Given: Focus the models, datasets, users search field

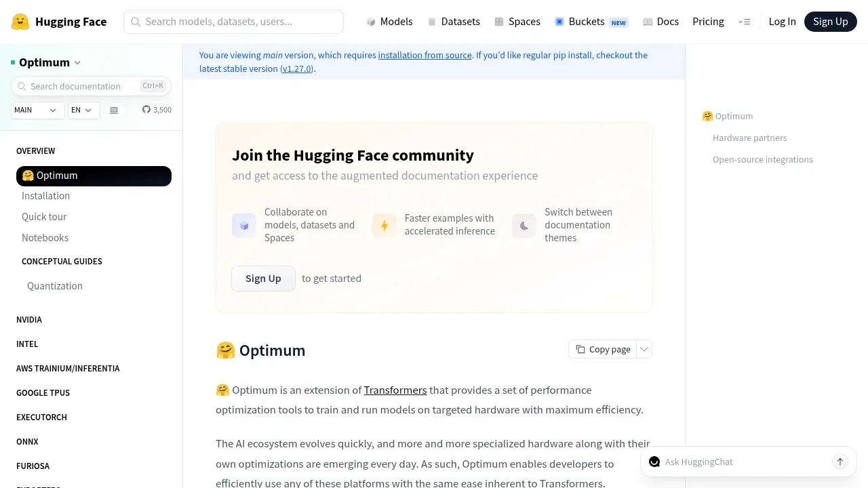Looking at the screenshot, I should [x=233, y=22].
